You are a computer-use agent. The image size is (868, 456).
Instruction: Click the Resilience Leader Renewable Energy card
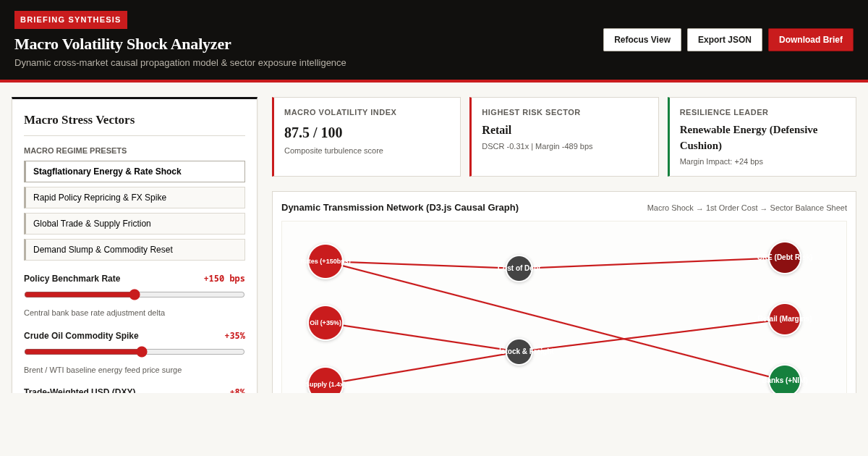(762, 137)
